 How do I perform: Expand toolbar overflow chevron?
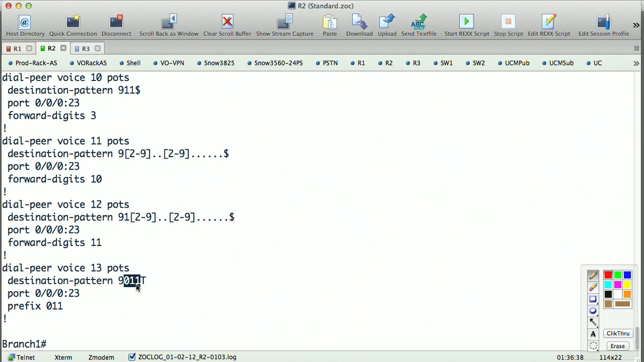tap(636, 25)
